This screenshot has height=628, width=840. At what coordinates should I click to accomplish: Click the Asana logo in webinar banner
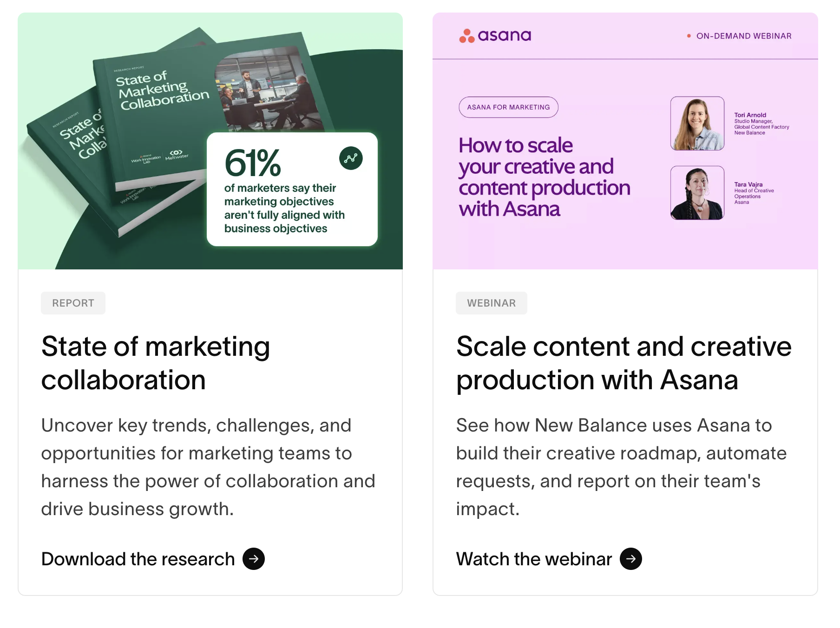495,36
